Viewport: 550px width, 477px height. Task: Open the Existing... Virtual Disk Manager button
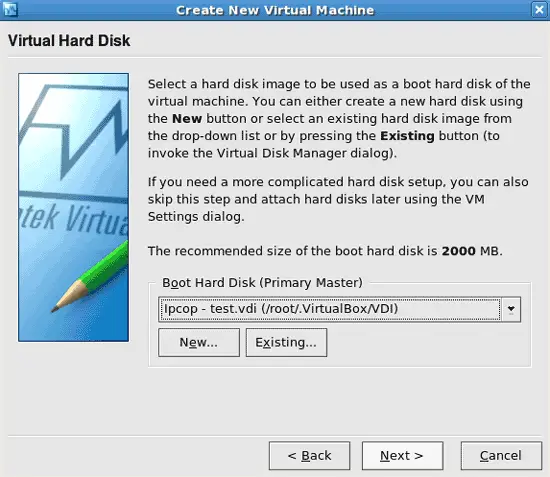pyautogui.click(x=286, y=342)
